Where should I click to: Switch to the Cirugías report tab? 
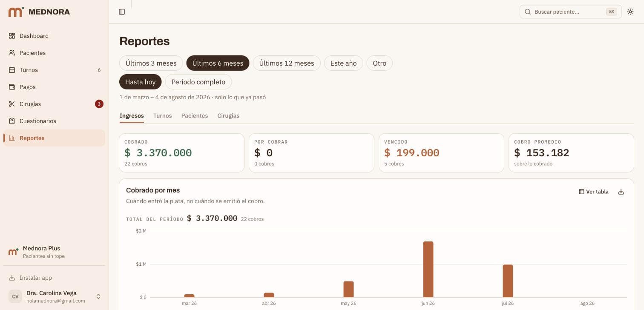coord(228,116)
